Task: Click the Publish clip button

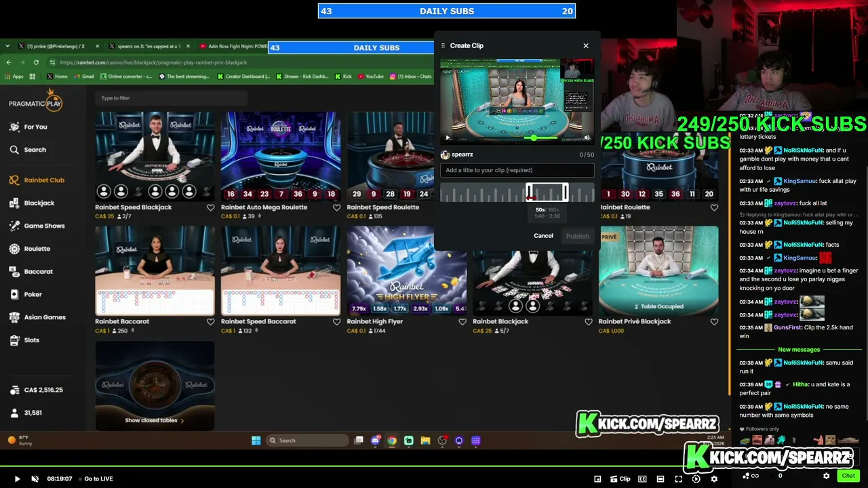Action: coord(578,236)
